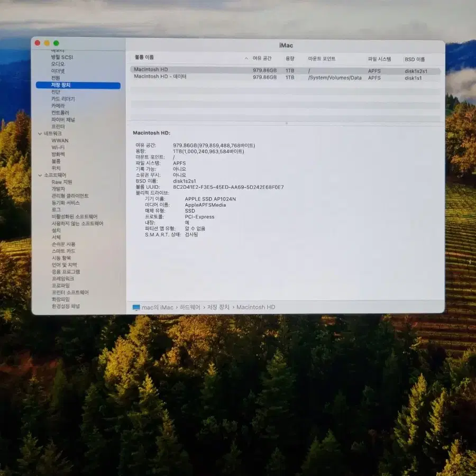Open 설치 in the sidebar
The height and width of the screenshot is (476, 476).
tap(56, 231)
